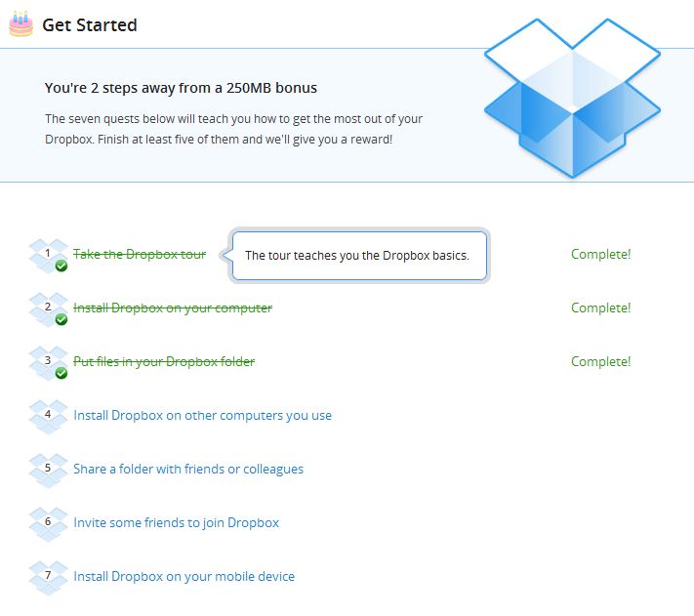Viewport: 694px width, 616px height.
Task: Click 'Complete!' next to Put files in your Dropbox folder
Action: [600, 361]
